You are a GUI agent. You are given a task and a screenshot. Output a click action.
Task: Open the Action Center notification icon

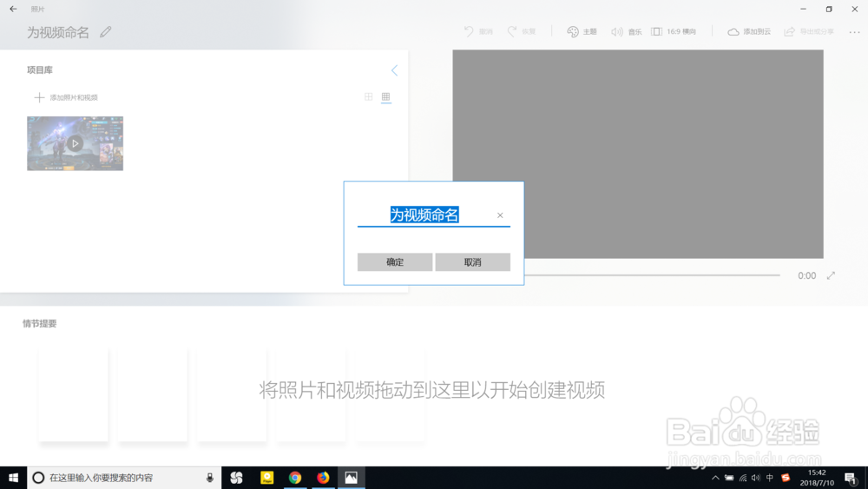click(x=852, y=478)
